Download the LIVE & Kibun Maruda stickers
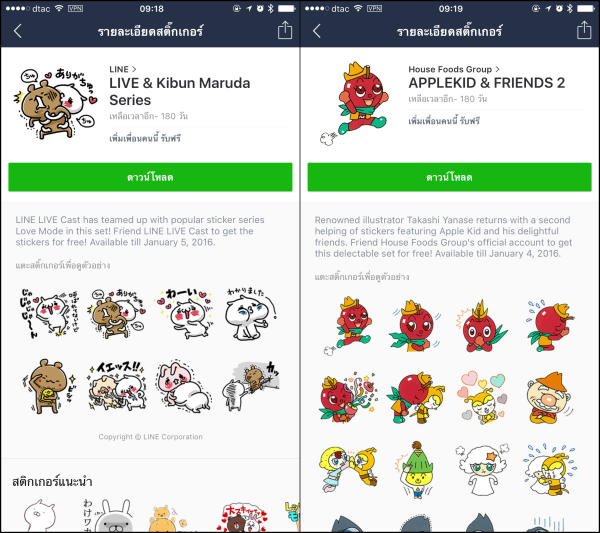Image resolution: width=600 pixels, height=533 pixels. [x=150, y=177]
